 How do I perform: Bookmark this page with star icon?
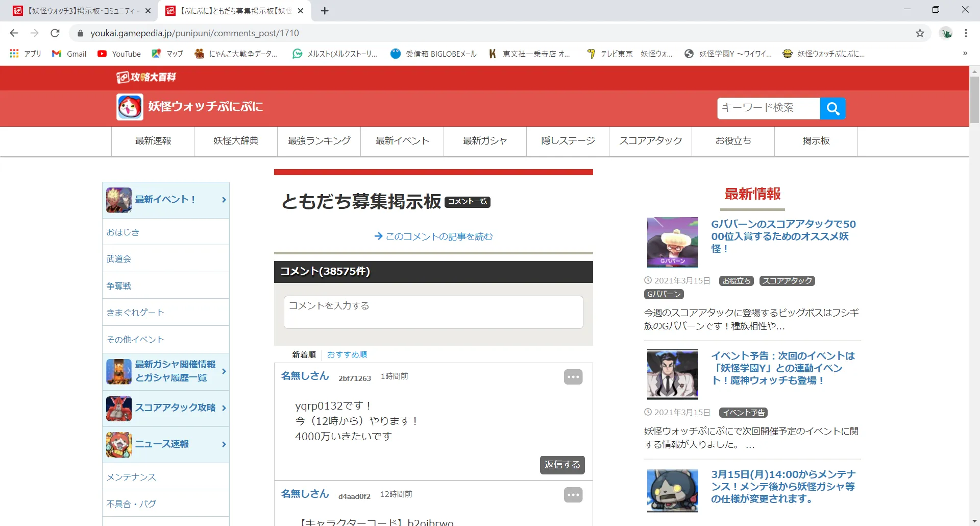pos(920,33)
